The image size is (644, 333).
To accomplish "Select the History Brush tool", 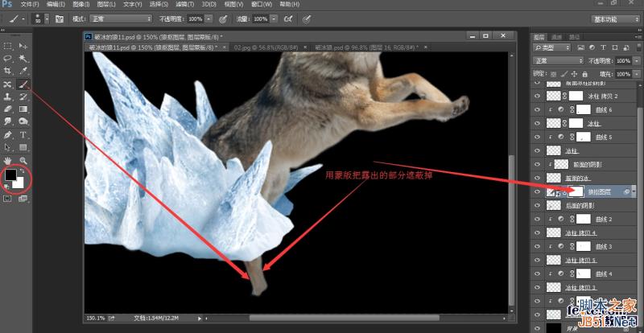I will [x=23, y=97].
